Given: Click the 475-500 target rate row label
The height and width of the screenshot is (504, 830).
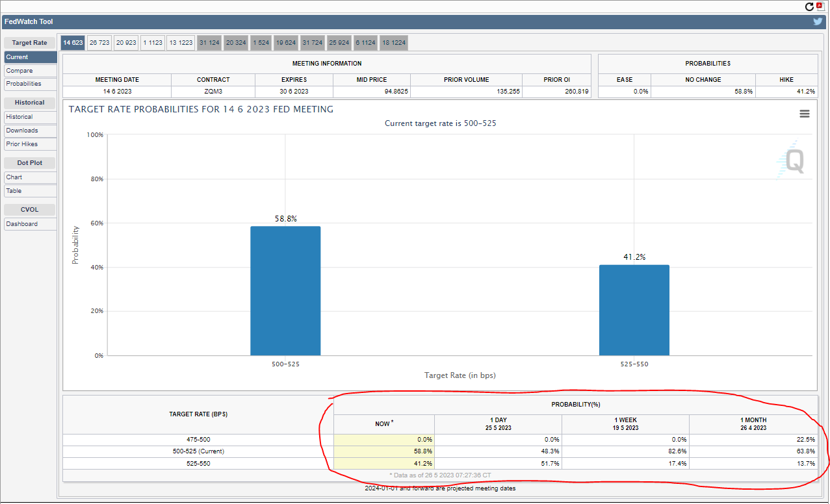Looking at the screenshot, I should [x=198, y=440].
